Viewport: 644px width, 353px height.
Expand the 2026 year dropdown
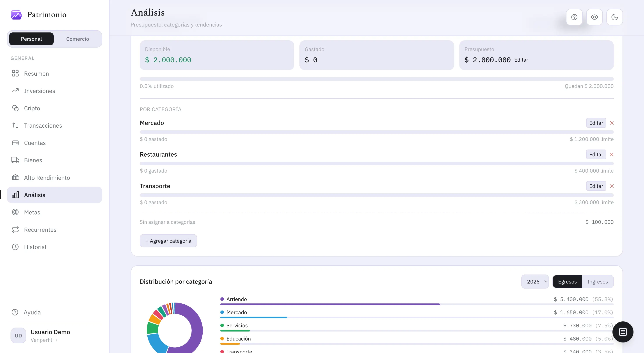(535, 282)
